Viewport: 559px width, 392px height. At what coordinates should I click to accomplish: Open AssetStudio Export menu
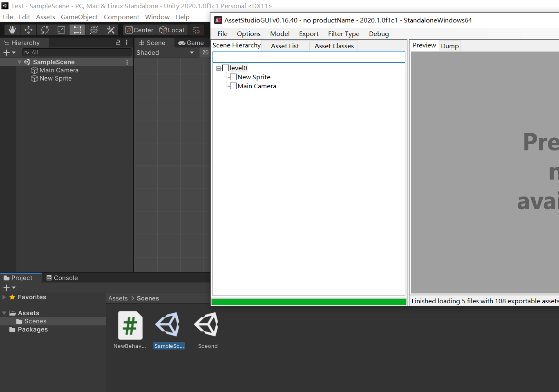tap(309, 34)
